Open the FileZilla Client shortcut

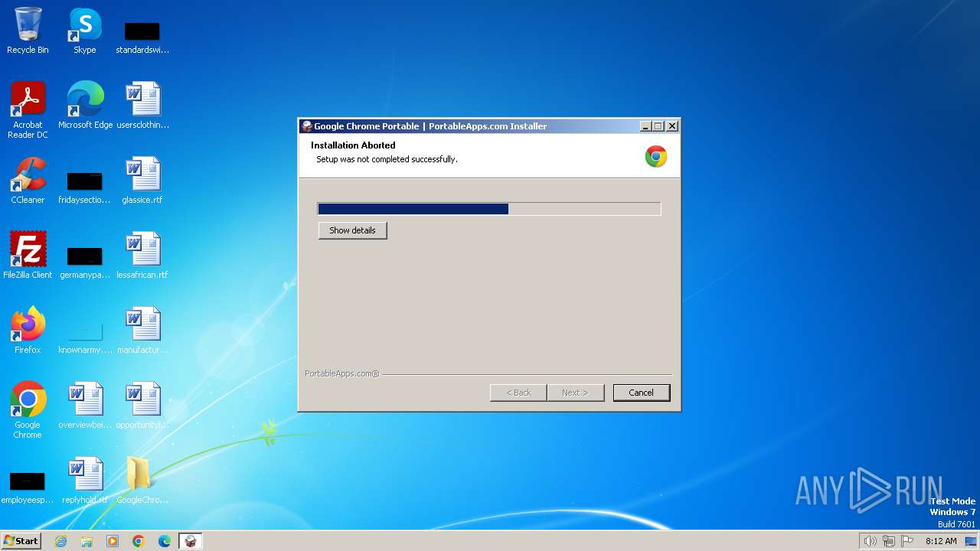[x=28, y=256]
